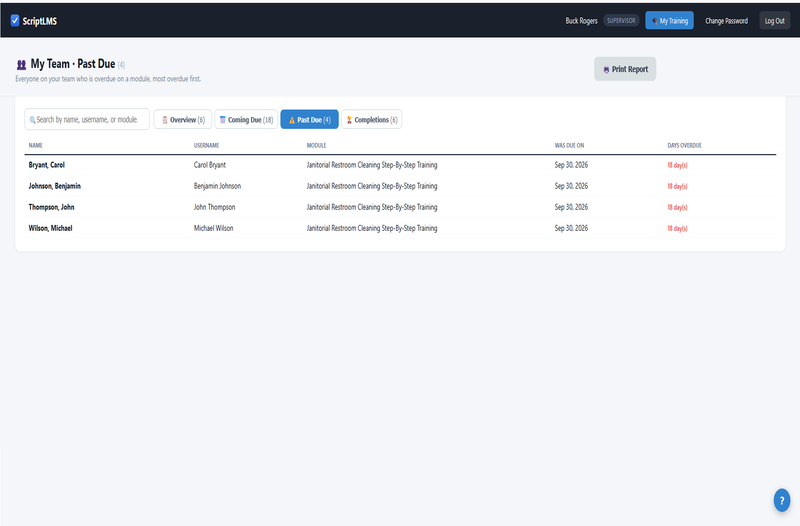Click username John Thompson
The width and height of the screenshot is (800, 526).
point(214,207)
